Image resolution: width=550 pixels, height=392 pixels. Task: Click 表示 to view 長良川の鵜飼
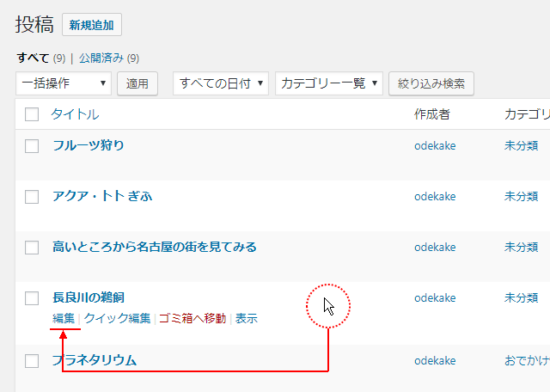coord(247,318)
